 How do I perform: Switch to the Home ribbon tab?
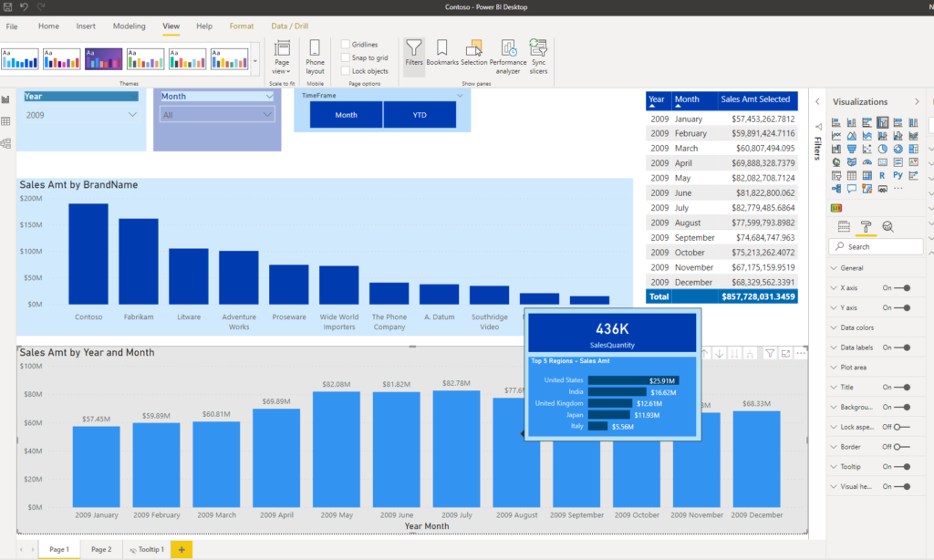[x=49, y=26]
